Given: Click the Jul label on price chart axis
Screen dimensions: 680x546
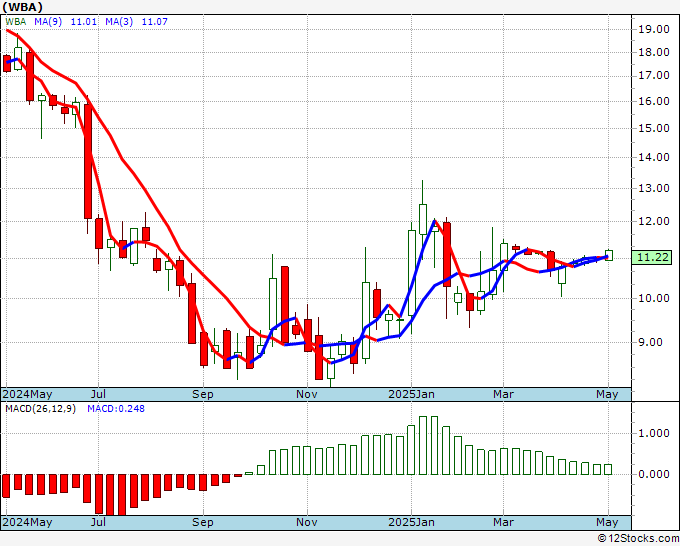Looking at the screenshot, I should coord(98,394).
